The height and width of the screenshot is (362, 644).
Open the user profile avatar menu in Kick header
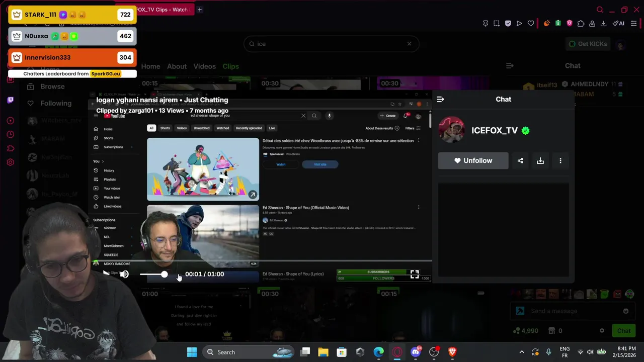(620, 45)
